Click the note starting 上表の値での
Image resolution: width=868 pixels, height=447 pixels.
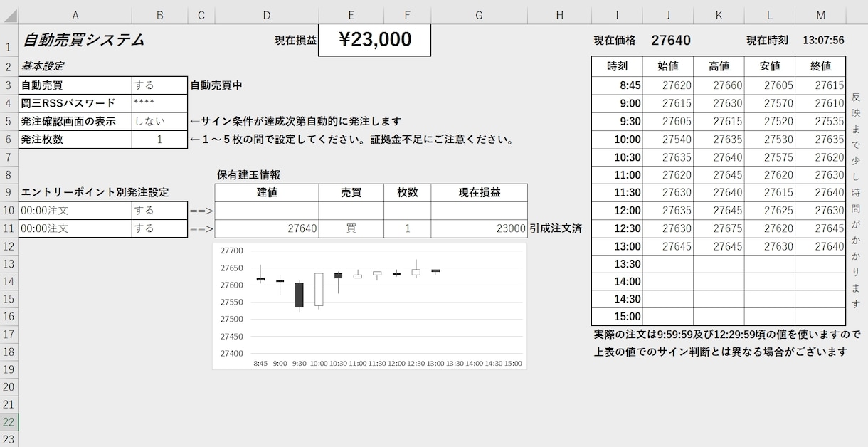click(721, 352)
